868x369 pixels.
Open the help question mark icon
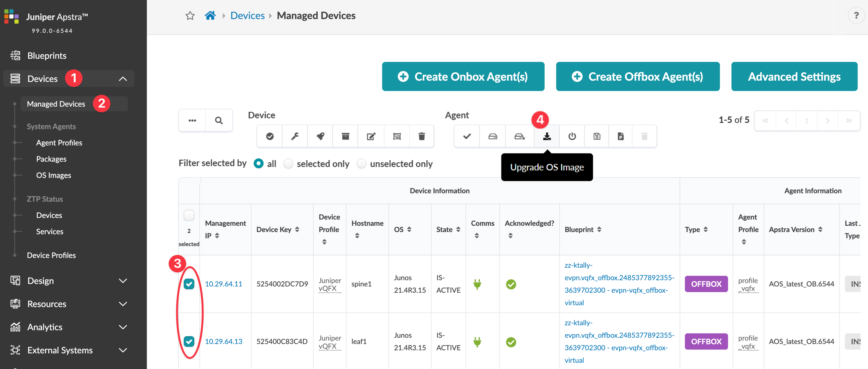[x=856, y=16]
